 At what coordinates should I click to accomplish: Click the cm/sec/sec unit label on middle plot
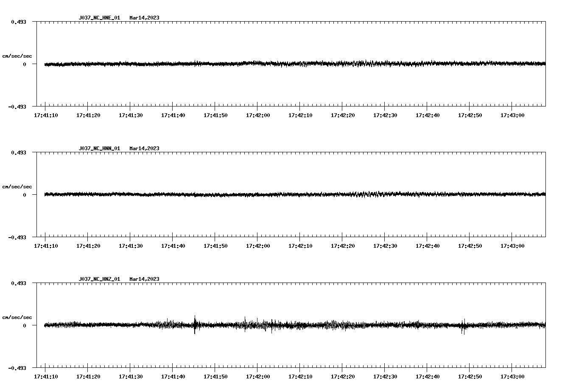17,186
